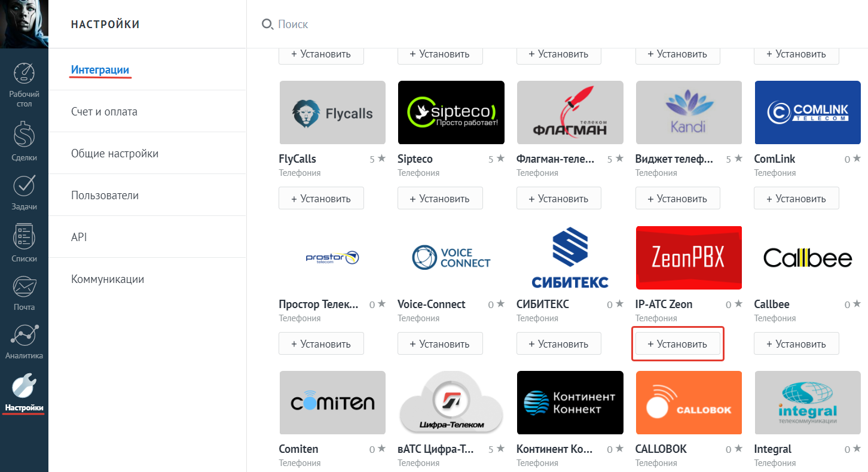Open Общие настройки menu item
Image resolution: width=868 pixels, height=472 pixels.
tap(115, 154)
